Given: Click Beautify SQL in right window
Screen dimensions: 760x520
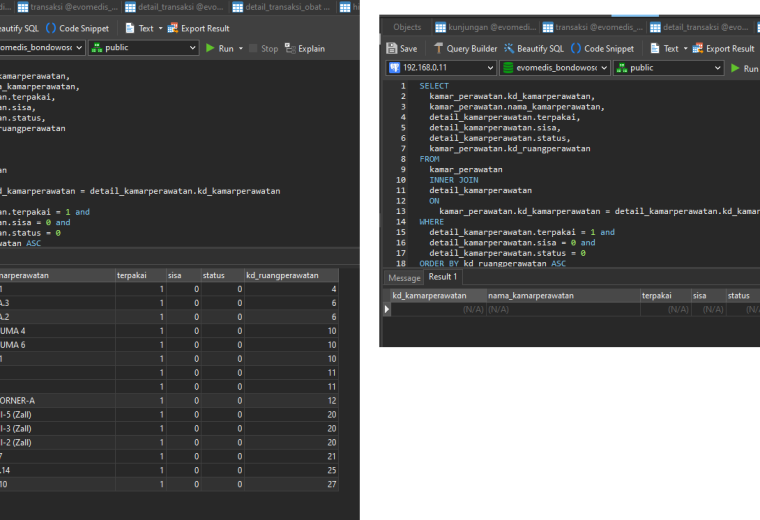Looking at the screenshot, I should tap(534, 48).
